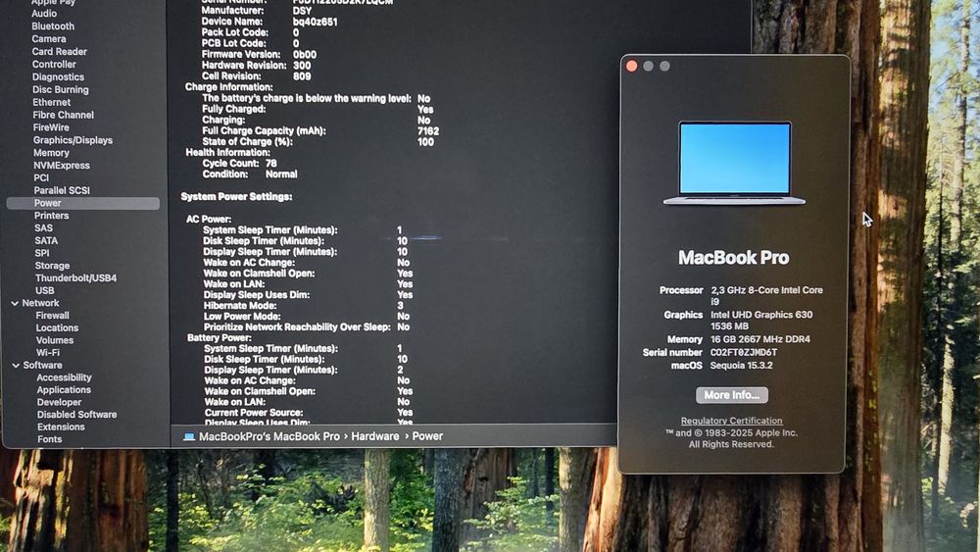Select Network category label in sidebar
The height and width of the screenshot is (552, 980).
[x=40, y=303]
